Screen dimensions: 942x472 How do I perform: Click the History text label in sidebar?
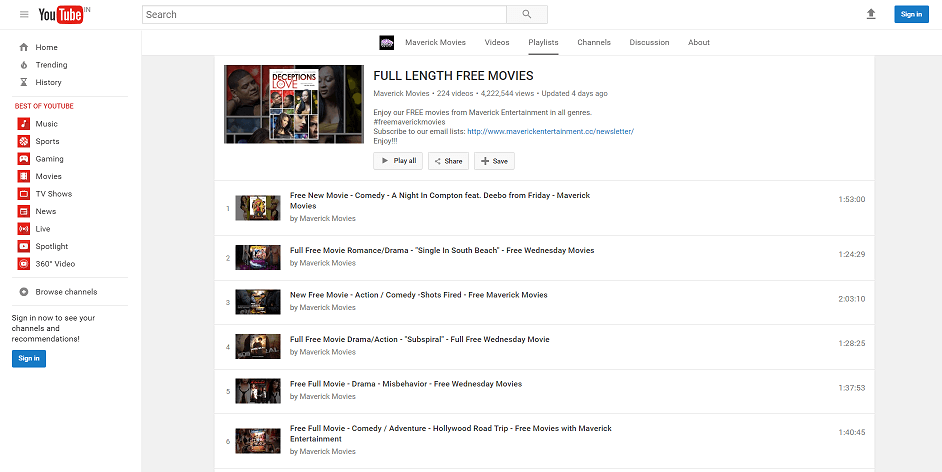pos(48,82)
